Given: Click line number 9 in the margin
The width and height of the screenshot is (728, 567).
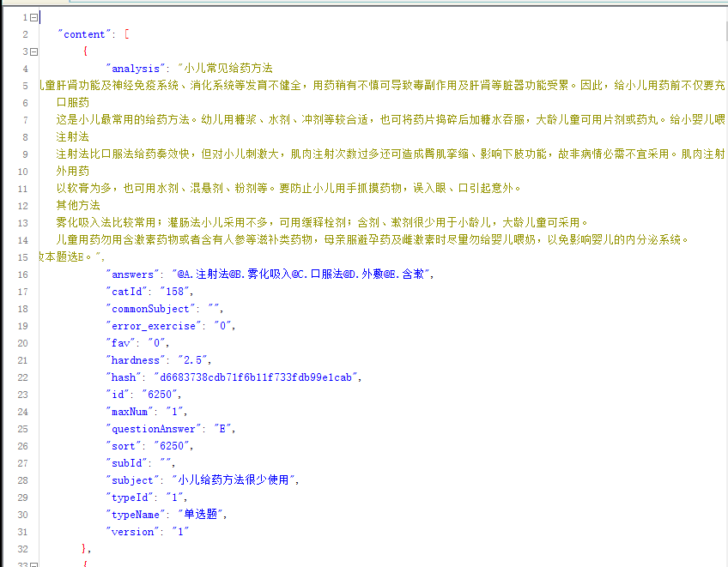Looking at the screenshot, I should (25, 155).
